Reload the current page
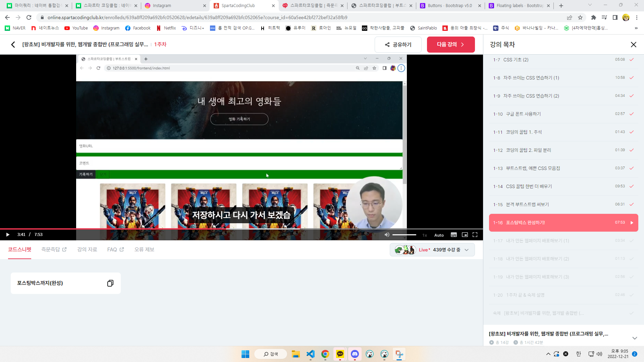The image size is (644, 362). point(29,17)
